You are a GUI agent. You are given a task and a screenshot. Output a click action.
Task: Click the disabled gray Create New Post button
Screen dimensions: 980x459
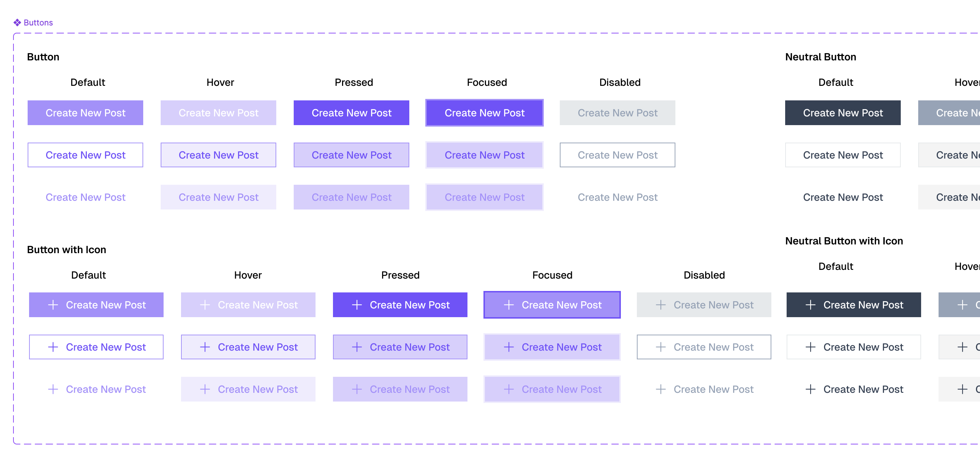[617, 113]
